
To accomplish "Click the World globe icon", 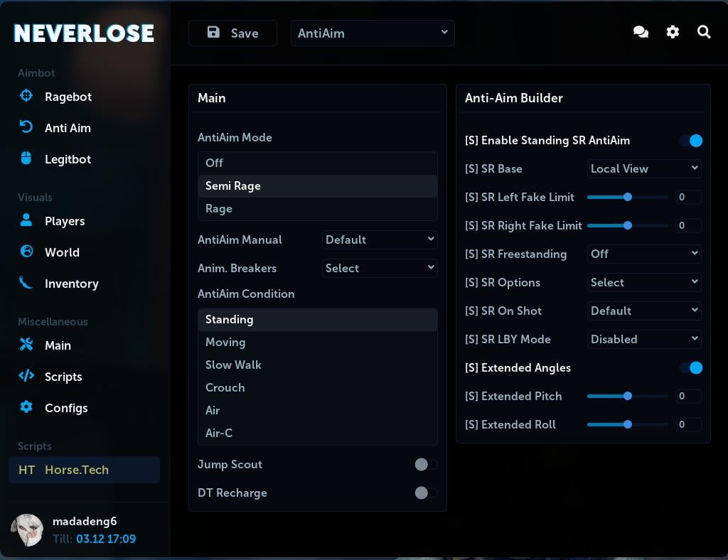I will pos(26,252).
